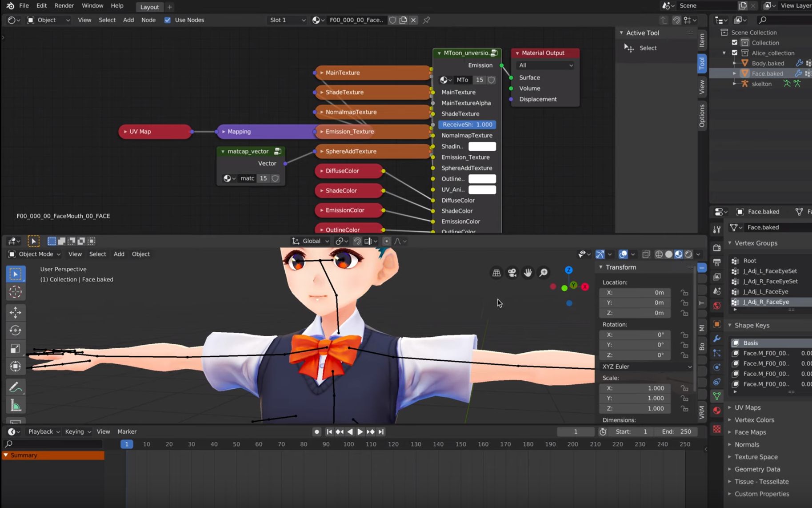Unlink material F00_000_00_Face with X
This screenshot has height=508, width=812.
413,20
